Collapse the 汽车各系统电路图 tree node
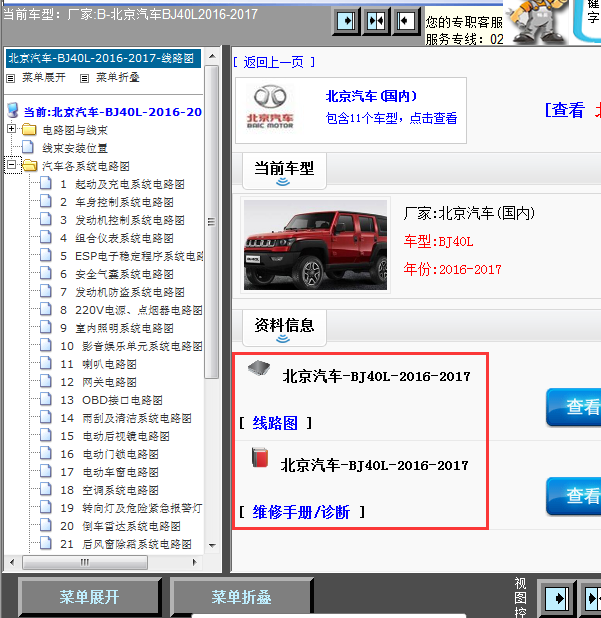This screenshot has width=601, height=618. (11, 164)
